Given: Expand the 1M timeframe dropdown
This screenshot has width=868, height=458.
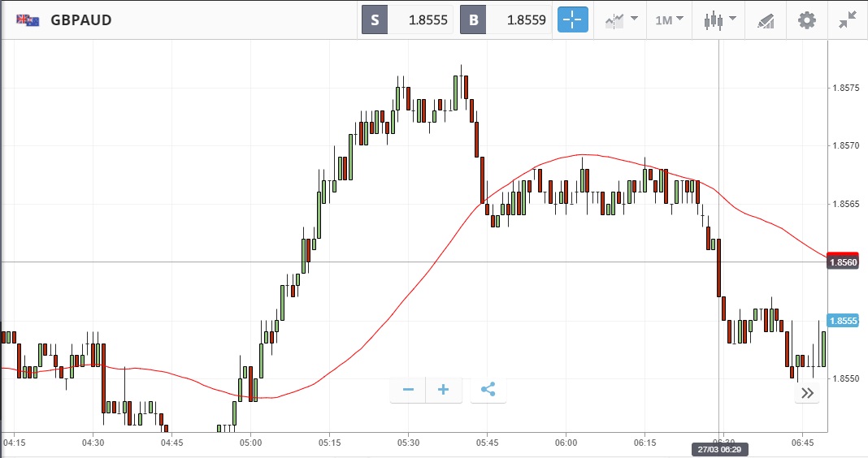Looking at the screenshot, I should (669, 19).
